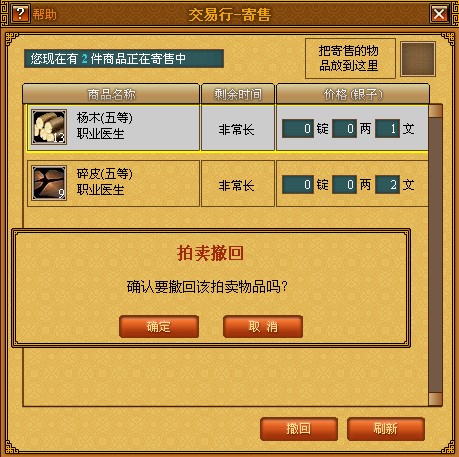Click the 碎皮(五等) leather item icon
The width and height of the screenshot is (459, 457).
point(49,183)
